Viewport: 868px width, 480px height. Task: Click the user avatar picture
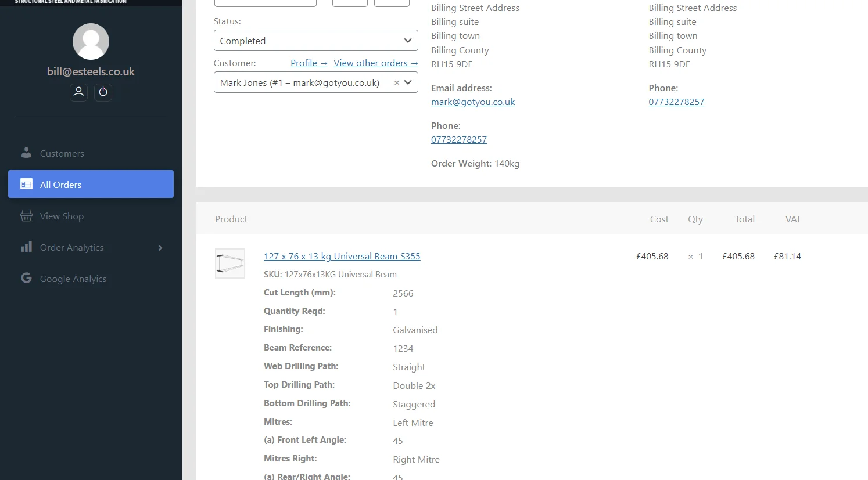[x=91, y=42]
